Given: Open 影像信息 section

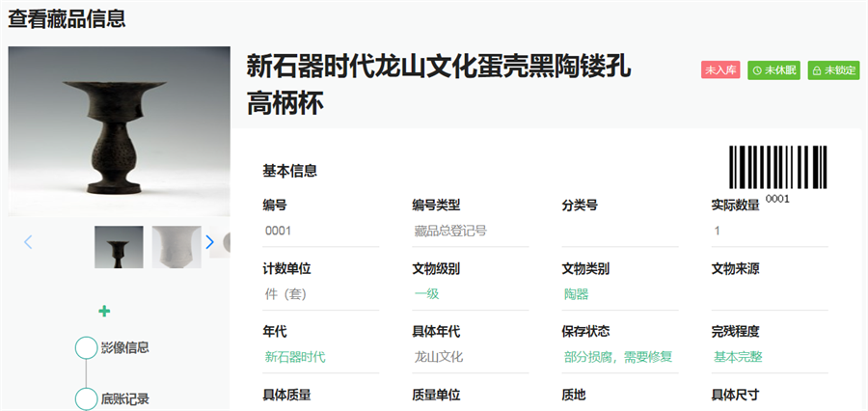Looking at the screenshot, I should coord(125,348).
